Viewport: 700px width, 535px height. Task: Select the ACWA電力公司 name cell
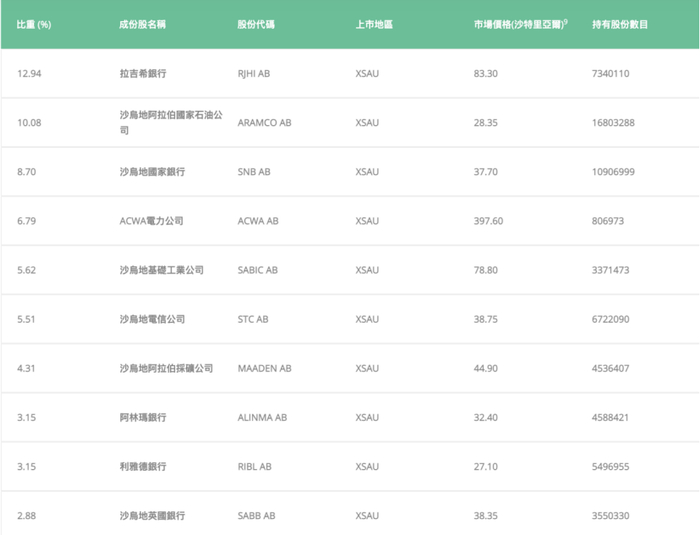coord(151,221)
